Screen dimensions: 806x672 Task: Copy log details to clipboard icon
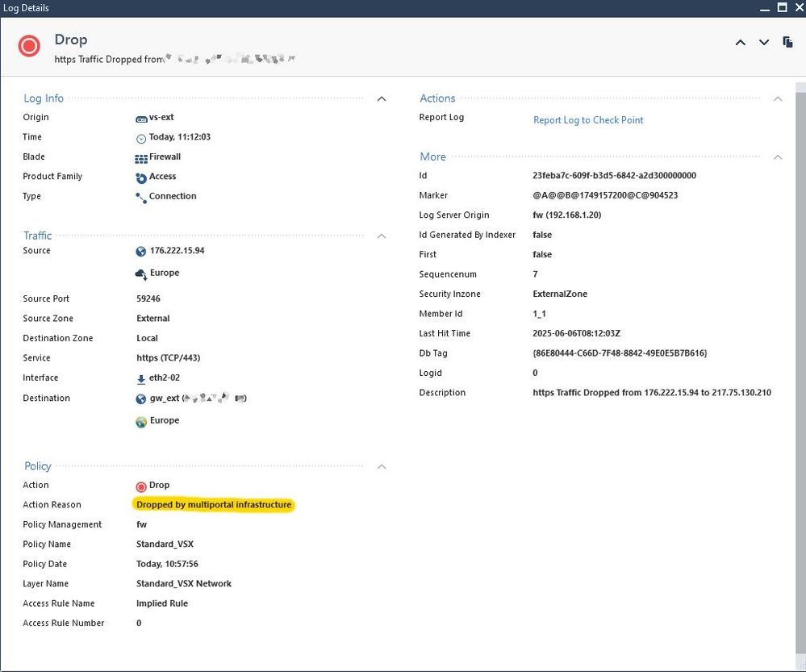787,42
